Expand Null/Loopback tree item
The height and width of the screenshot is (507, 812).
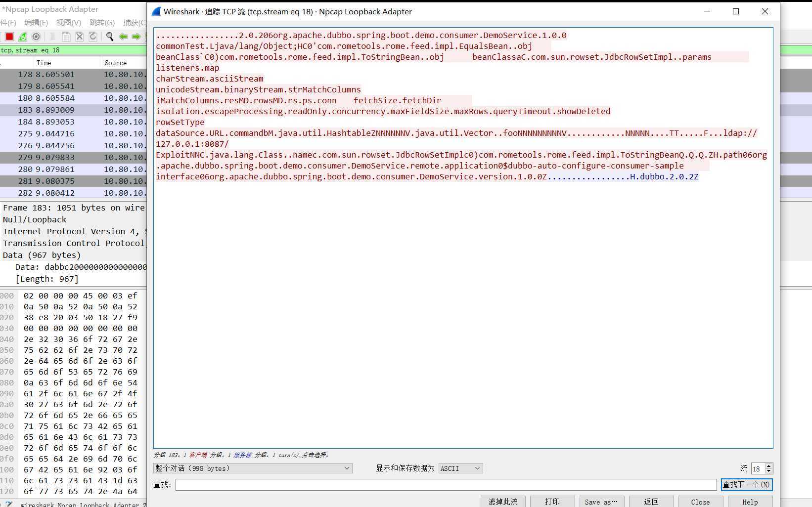tap(73, 219)
